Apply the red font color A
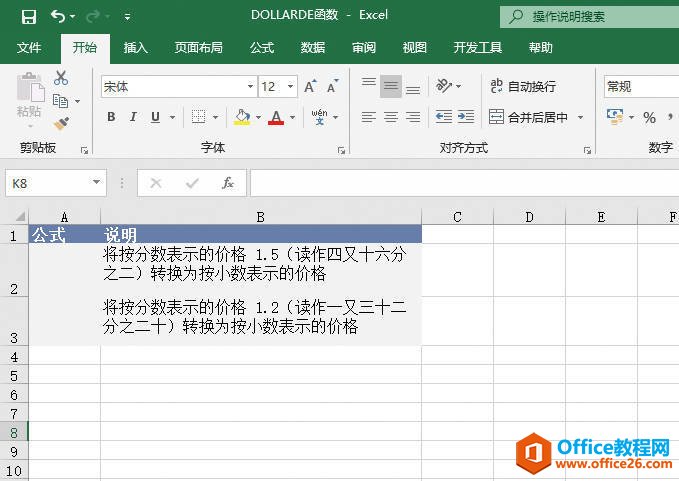 coord(276,117)
